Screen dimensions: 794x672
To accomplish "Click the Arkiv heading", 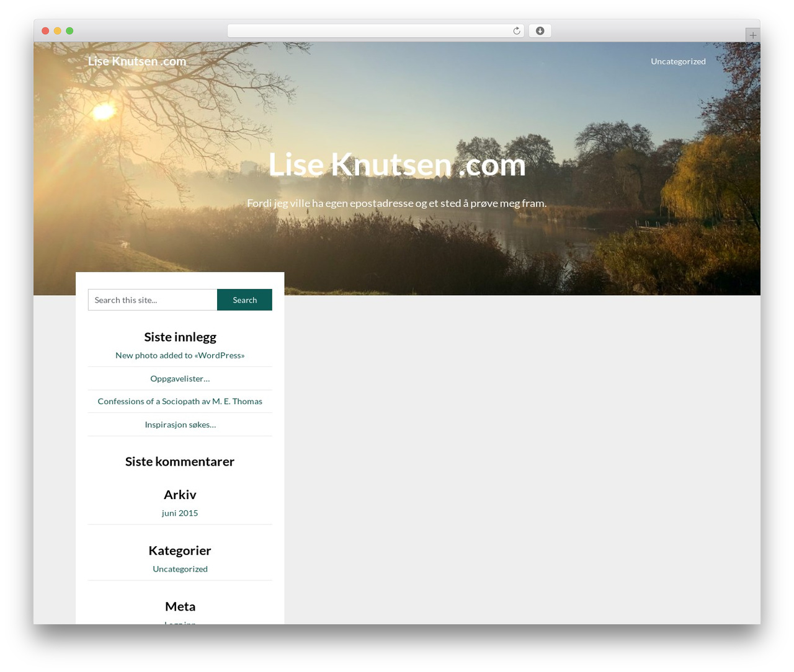I will pyautogui.click(x=180, y=495).
